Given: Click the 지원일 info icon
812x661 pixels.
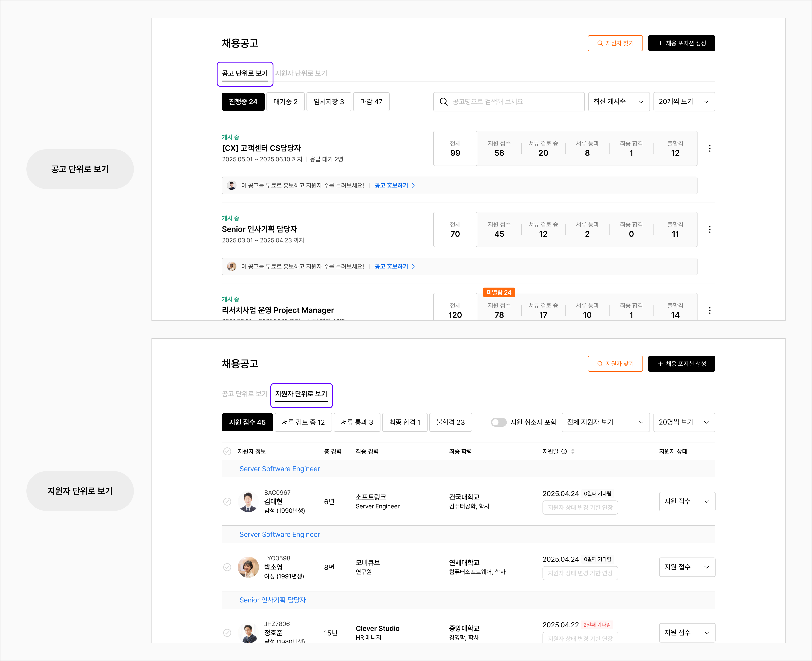Looking at the screenshot, I should [564, 451].
